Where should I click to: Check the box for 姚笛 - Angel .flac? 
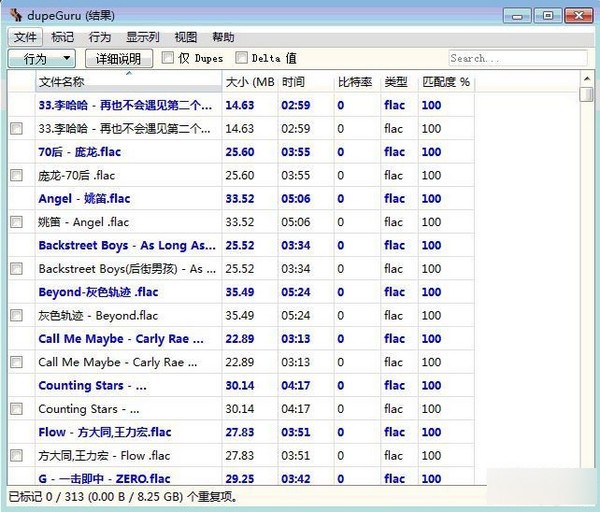16,222
